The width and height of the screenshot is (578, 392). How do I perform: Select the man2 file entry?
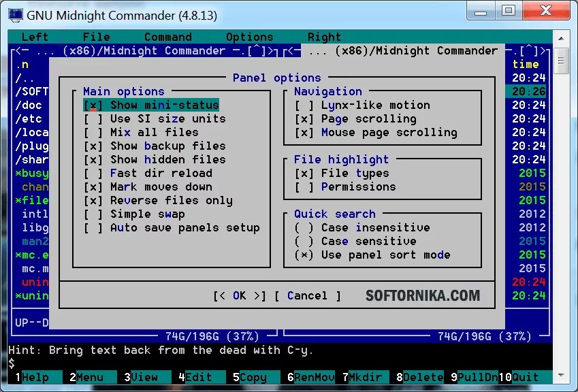point(35,242)
